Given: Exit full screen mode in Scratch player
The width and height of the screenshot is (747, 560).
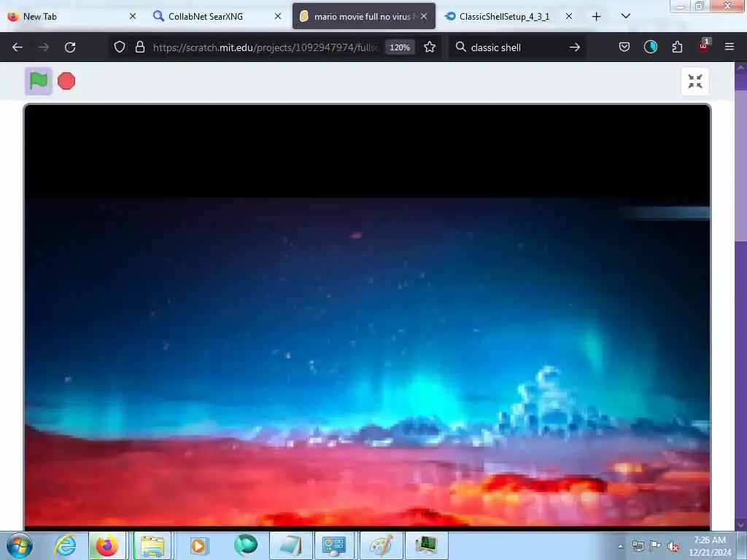Looking at the screenshot, I should (x=695, y=82).
